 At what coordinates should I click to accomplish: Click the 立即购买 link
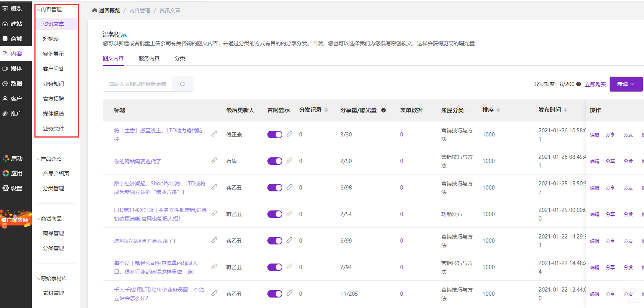(595, 84)
